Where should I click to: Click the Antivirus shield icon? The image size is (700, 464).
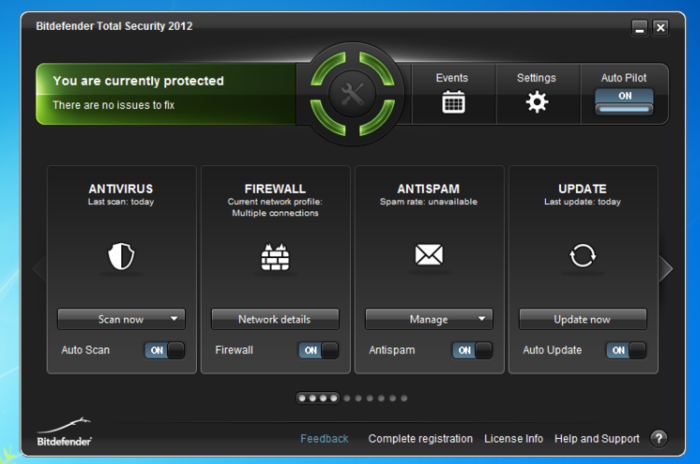pyautogui.click(x=121, y=257)
